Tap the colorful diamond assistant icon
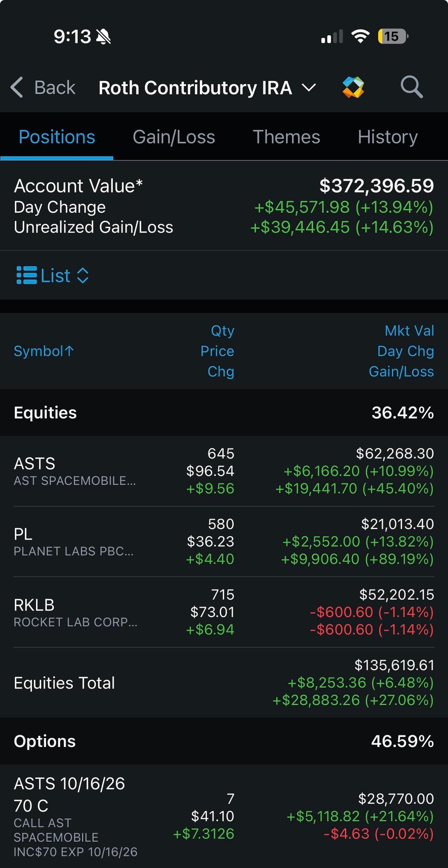Screen dimensions: 448x868 [x=353, y=87]
